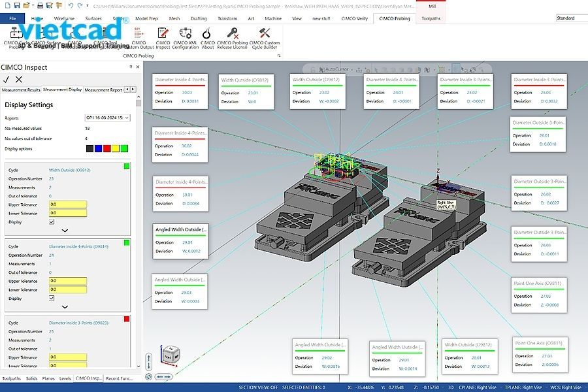Click the circular rotate view control

pyautogui.click(x=148, y=376)
